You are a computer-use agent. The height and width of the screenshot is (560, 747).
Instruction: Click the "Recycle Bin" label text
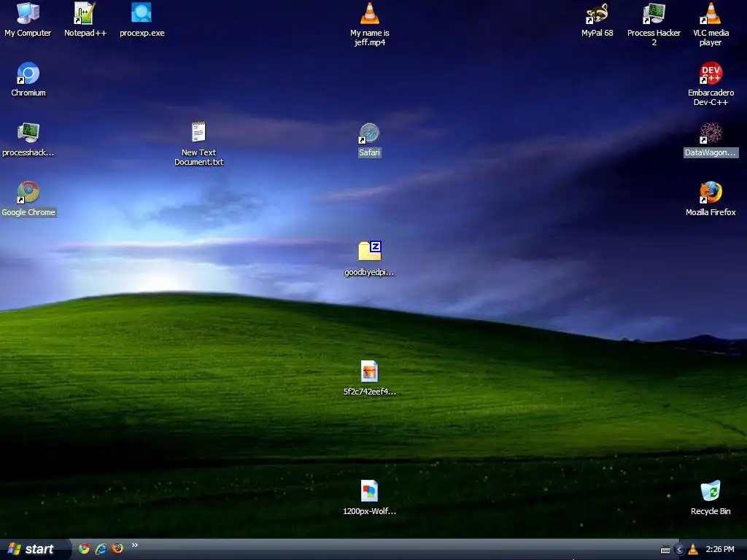point(711,511)
